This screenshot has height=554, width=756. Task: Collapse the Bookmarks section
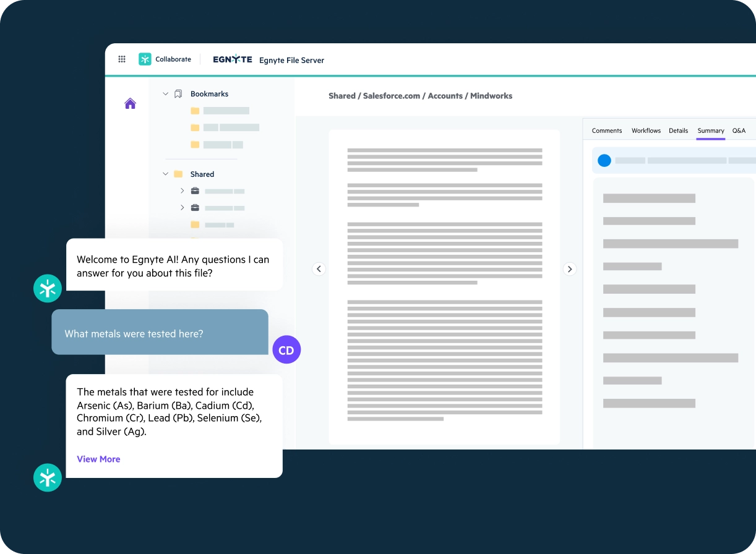pos(165,93)
